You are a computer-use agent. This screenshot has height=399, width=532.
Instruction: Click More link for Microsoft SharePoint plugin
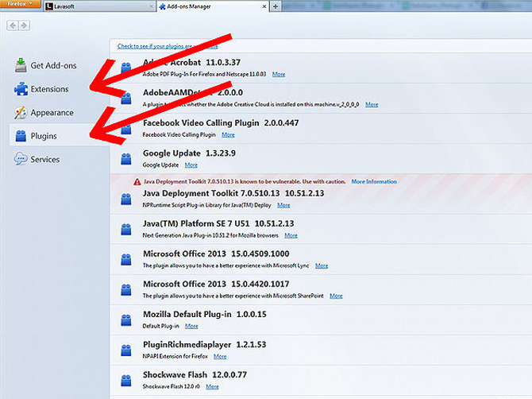coord(336,296)
